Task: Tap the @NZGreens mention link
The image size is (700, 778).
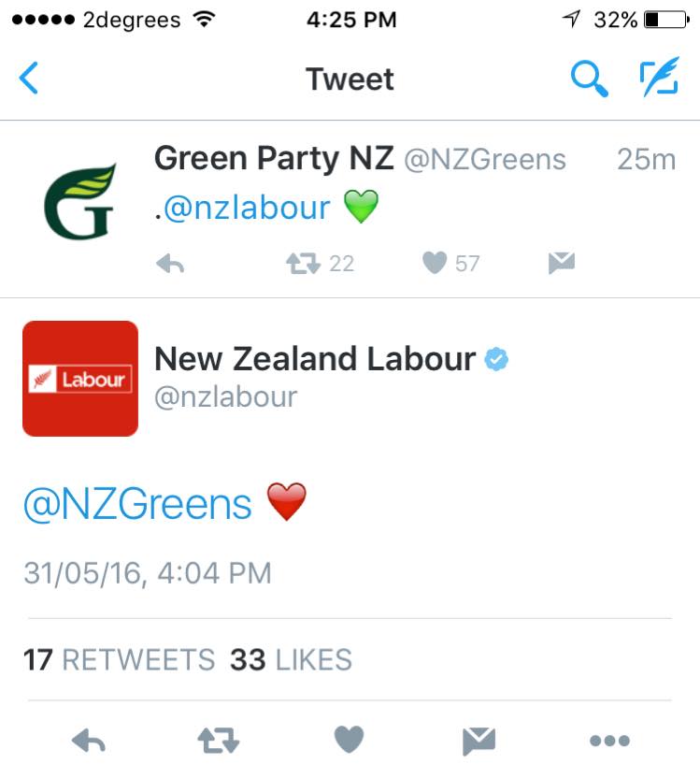Action: point(137,505)
